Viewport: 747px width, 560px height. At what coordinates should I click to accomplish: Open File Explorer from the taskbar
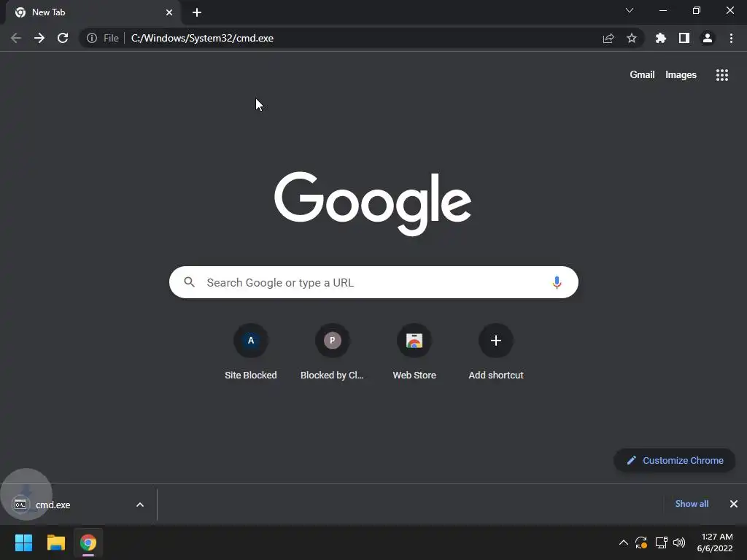[55, 542]
